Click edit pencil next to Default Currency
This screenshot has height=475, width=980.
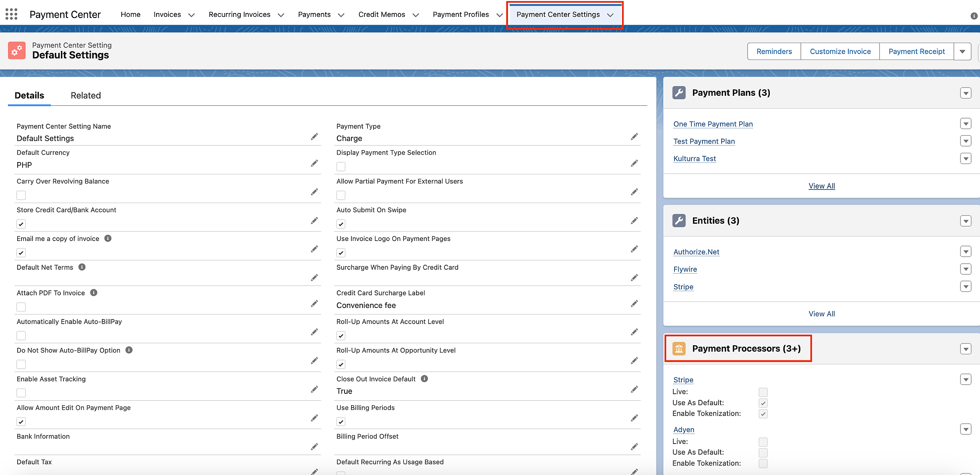[314, 164]
